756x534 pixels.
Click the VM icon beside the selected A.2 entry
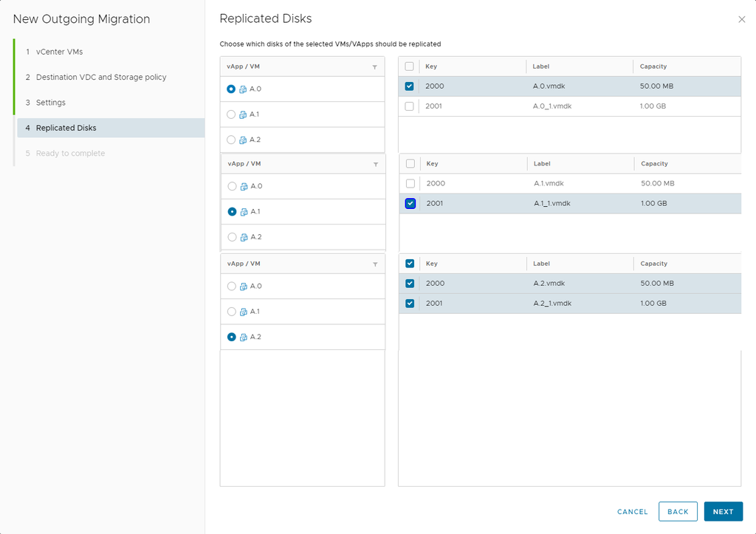(x=244, y=337)
